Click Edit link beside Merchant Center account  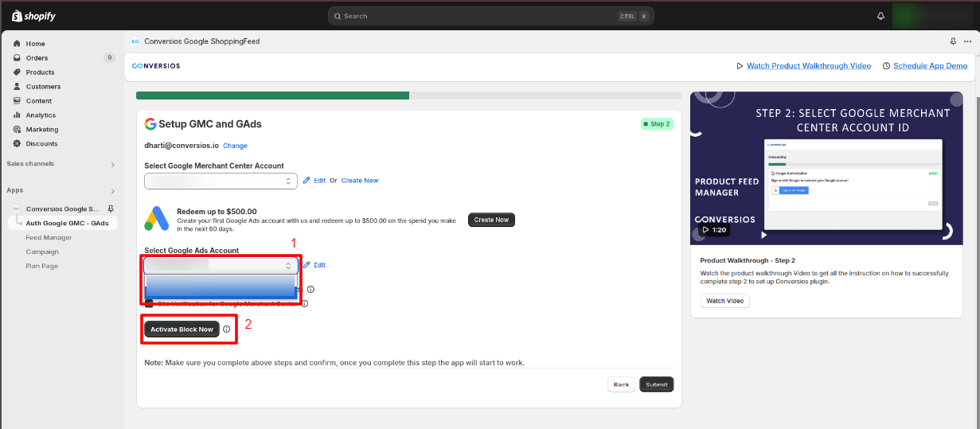(319, 181)
